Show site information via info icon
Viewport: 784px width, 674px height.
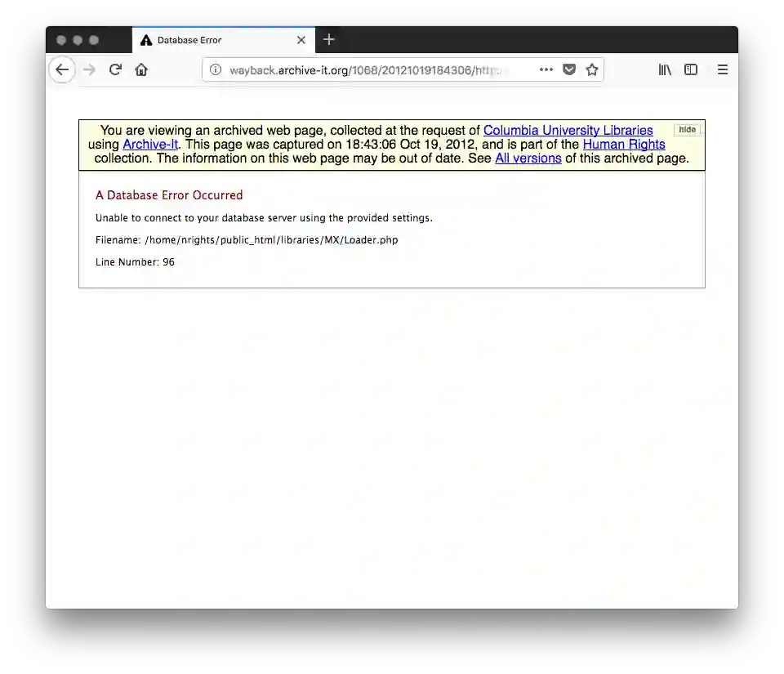pyautogui.click(x=216, y=69)
